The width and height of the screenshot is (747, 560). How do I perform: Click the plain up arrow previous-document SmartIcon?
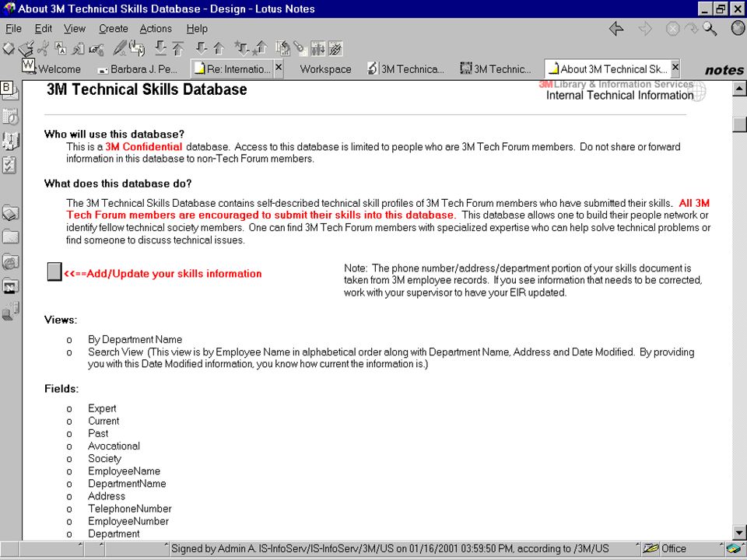point(219,47)
